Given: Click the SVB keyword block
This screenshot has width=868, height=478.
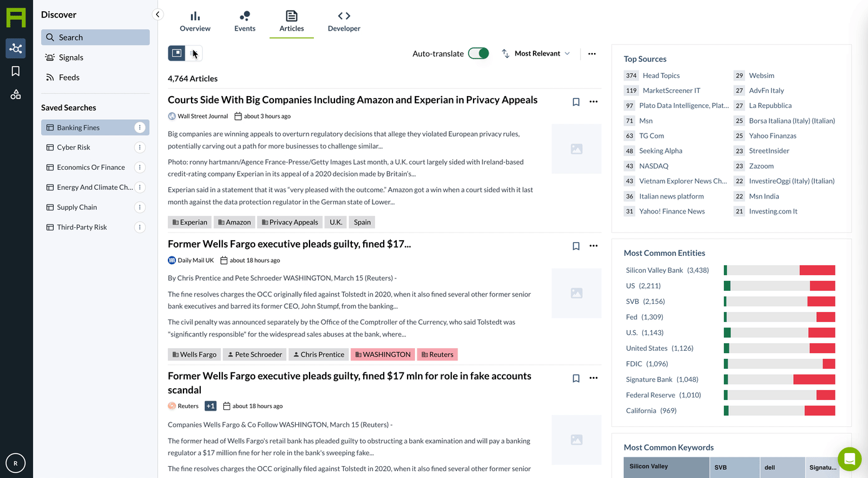Looking at the screenshot, I should pyautogui.click(x=734, y=467).
